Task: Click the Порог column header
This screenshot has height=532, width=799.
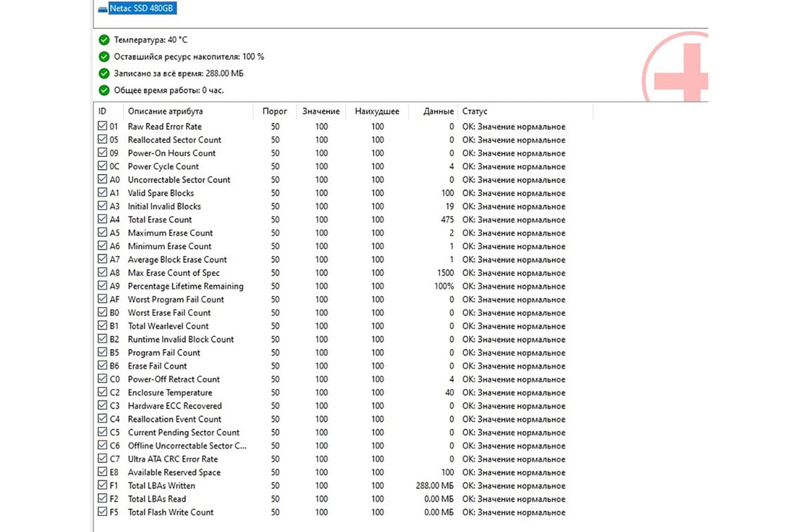Action: 274,111
